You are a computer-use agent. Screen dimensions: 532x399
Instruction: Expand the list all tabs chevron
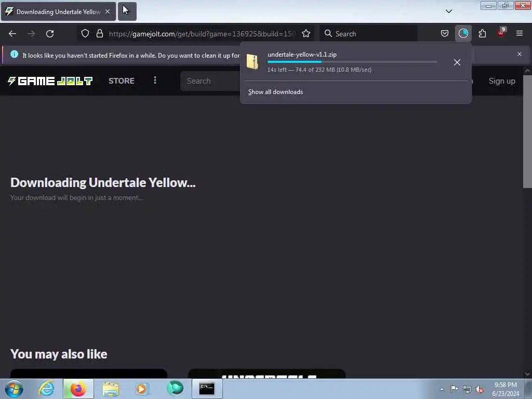[x=449, y=11]
